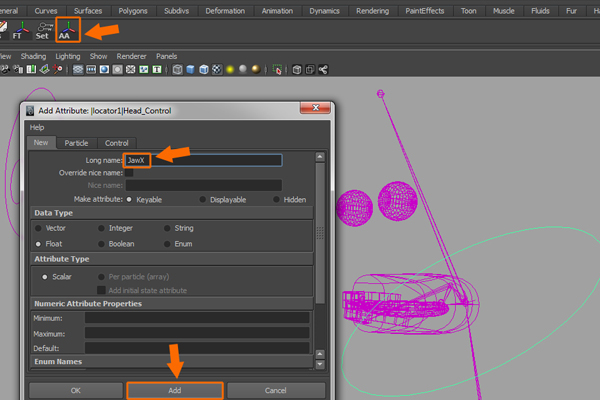
Task: Enable use all lights yellow bulb icon
Action: click(x=230, y=69)
